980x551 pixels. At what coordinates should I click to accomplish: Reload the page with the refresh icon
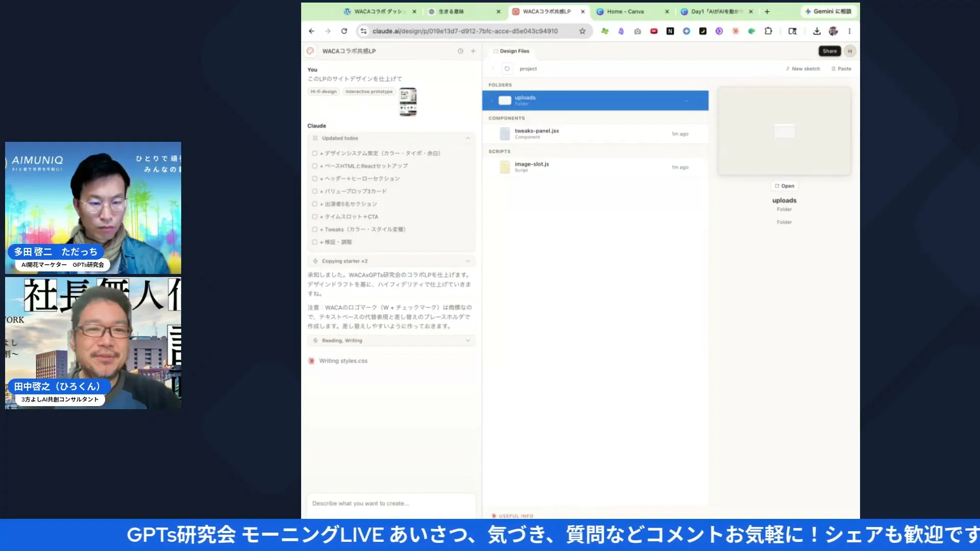click(344, 31)
